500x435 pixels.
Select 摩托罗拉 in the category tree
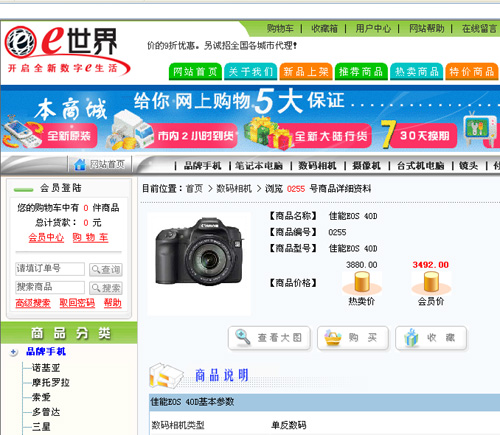tap(51, 383)
